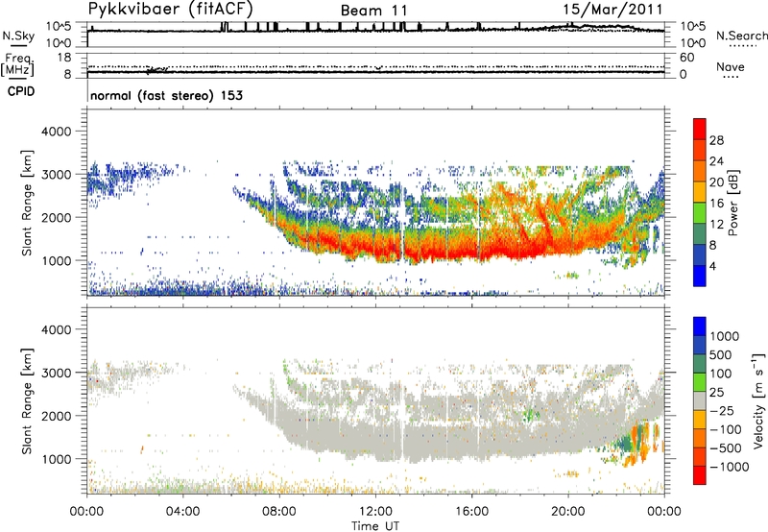Select the 'Time UT' axis title
Screen dimensions: 768x532
point(375,526)
